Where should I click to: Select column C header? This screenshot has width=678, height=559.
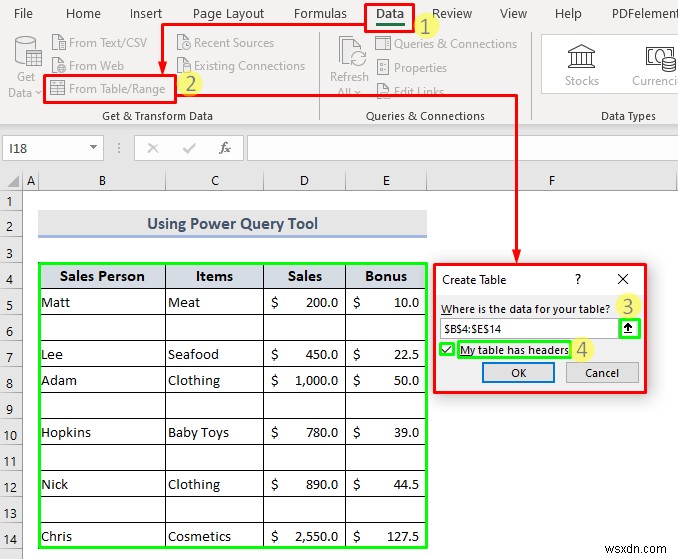214,181
